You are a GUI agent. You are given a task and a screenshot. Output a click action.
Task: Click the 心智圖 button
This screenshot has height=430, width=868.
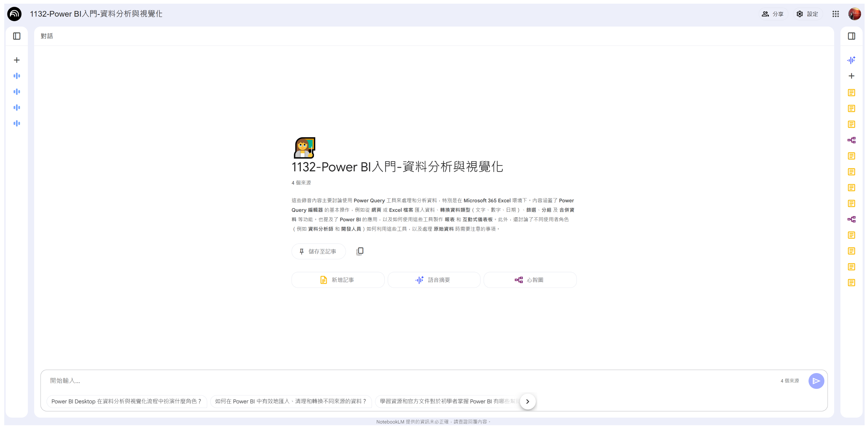tap(530, 280)
